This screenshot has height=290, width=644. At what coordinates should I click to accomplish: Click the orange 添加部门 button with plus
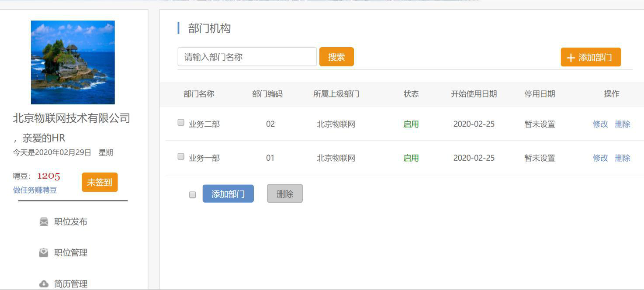pos(591,57)
